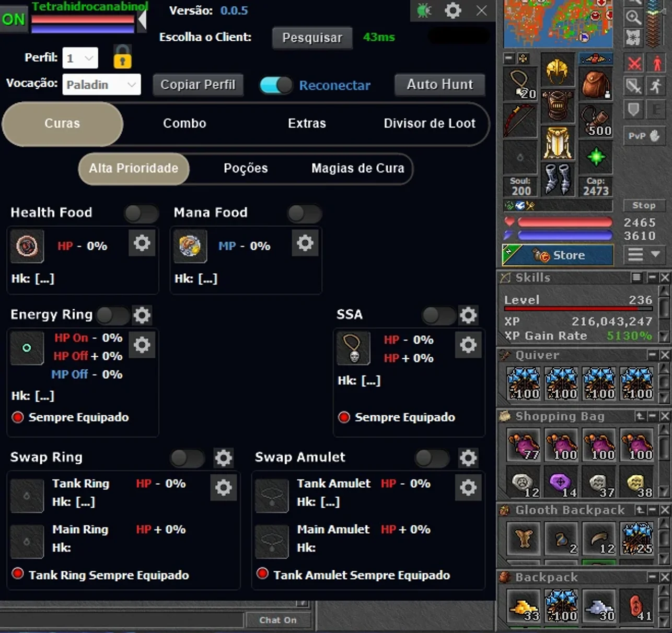Switch to the Combo tab
Screen dimensions: 672x633
point(184,124)
